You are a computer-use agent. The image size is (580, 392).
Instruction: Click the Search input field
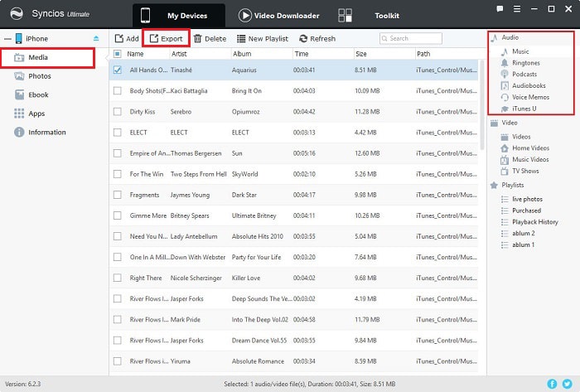(411, 38)
